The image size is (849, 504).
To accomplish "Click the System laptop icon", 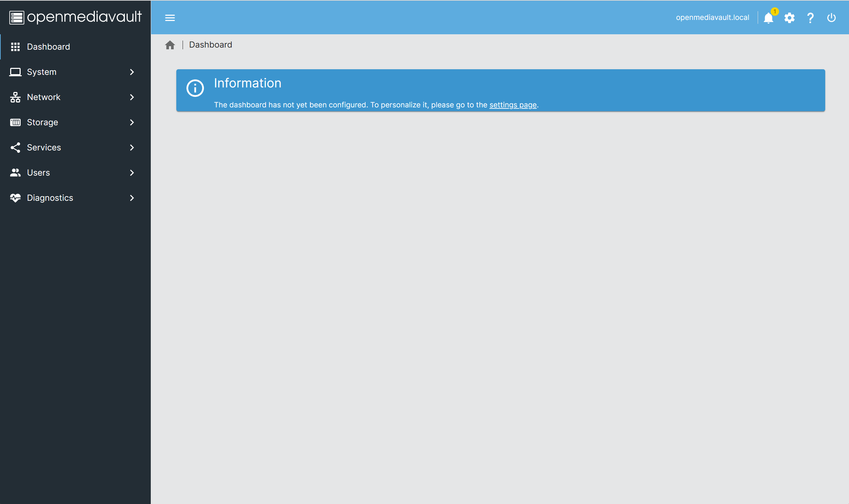I will point(15,72).
